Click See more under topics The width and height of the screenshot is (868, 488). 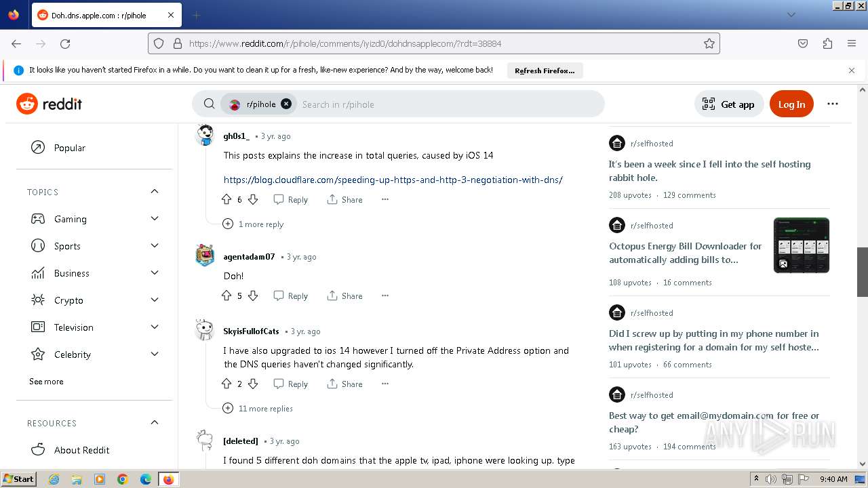point(46,382)
